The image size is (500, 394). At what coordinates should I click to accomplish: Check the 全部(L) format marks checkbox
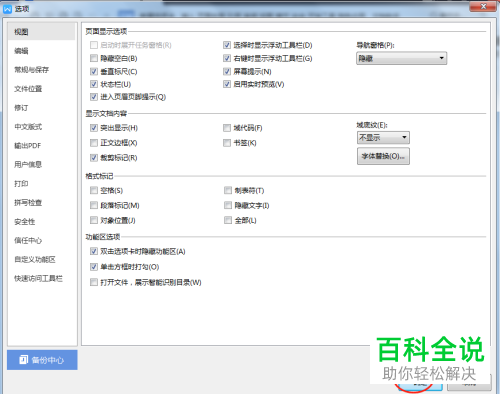(228, 220)
